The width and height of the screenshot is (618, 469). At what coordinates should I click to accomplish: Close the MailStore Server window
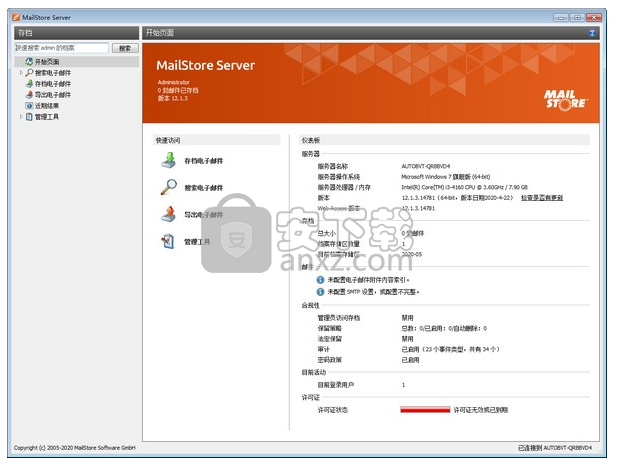(x=594, y=17)
